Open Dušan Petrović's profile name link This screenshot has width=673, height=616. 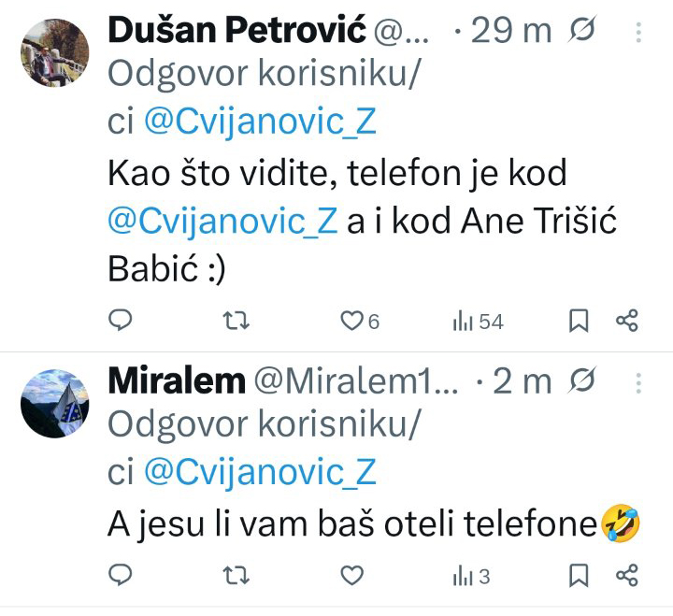pyautogui.click(x=236, y=31)
